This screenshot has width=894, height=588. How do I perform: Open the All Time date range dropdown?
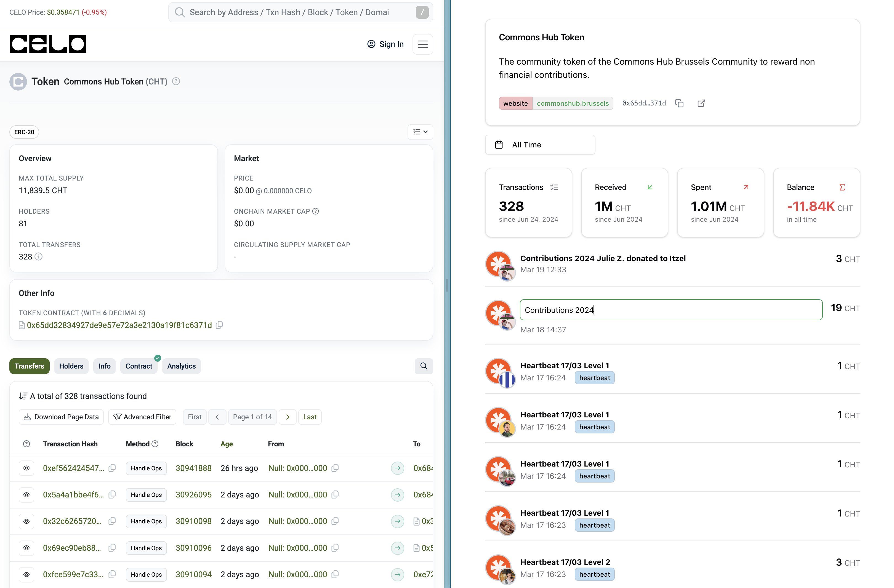(x=540, y=145)
